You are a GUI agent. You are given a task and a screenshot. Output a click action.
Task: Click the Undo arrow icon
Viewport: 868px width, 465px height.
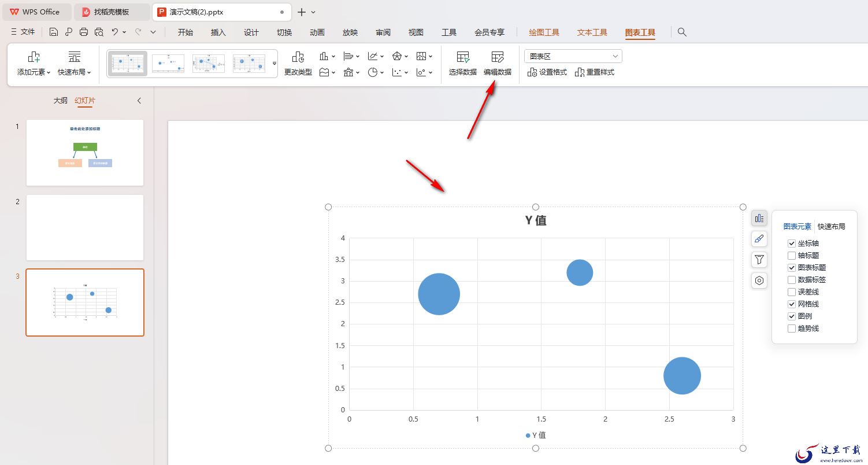[x=115, y=32]
